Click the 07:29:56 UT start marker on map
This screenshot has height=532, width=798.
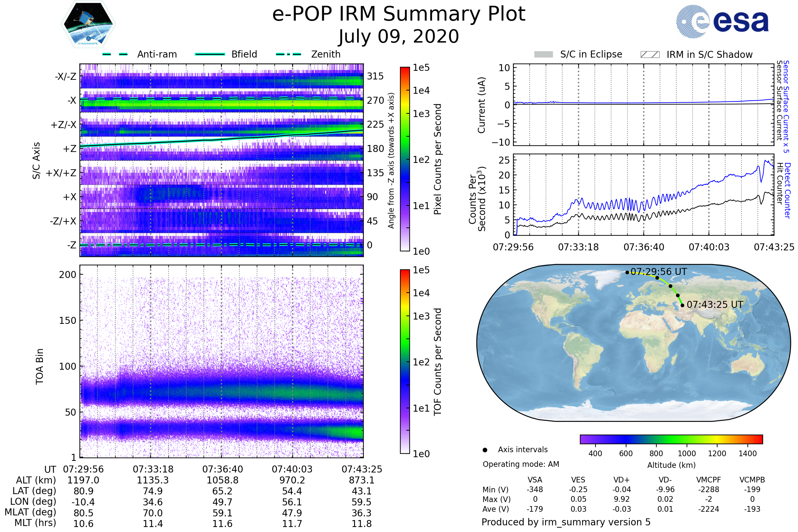(627, 272)
